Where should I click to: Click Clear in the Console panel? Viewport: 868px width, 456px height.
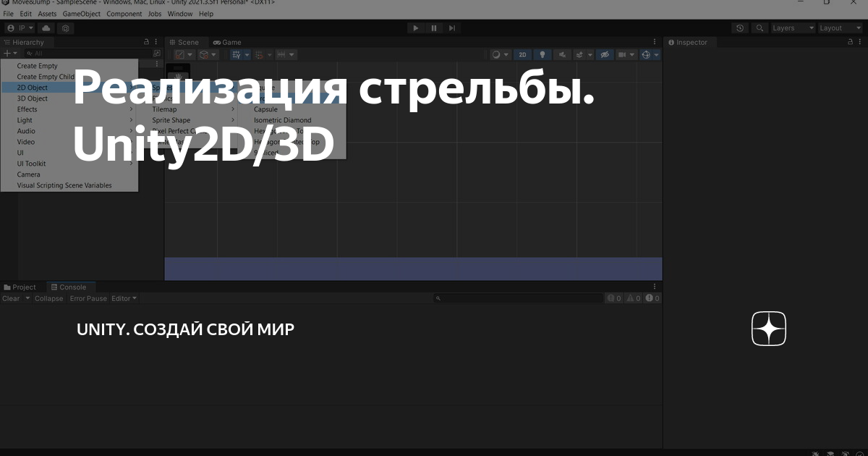[9, 298]
